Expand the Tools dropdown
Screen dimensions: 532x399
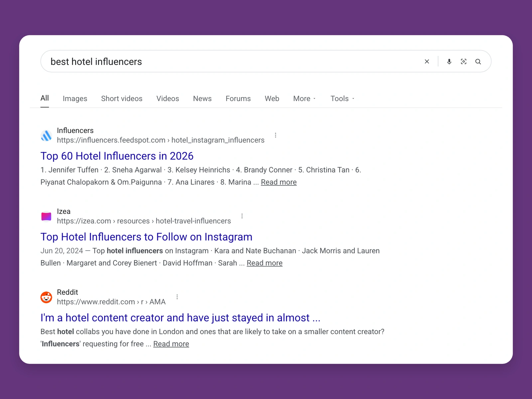click(342, 98)
